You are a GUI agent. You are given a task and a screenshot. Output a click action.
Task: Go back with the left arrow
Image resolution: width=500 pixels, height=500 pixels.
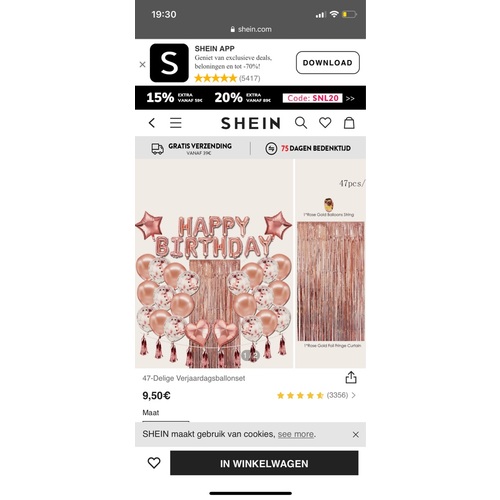152,123
